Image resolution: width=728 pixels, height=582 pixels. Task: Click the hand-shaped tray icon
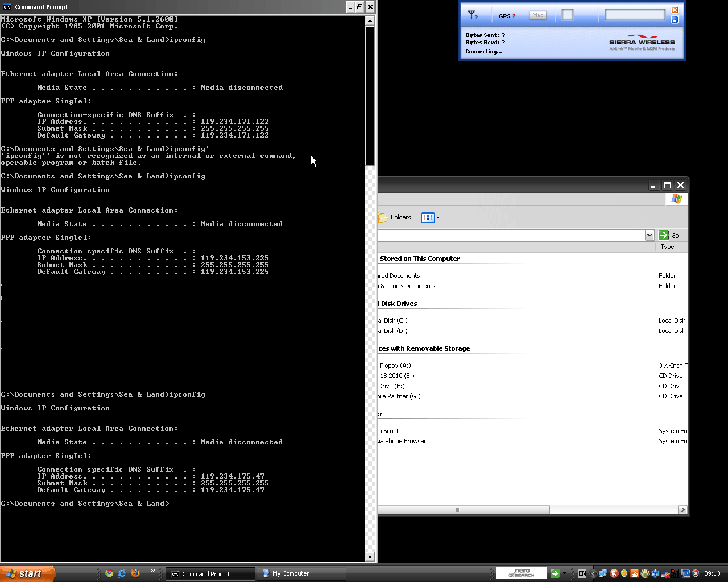(645, 573)
